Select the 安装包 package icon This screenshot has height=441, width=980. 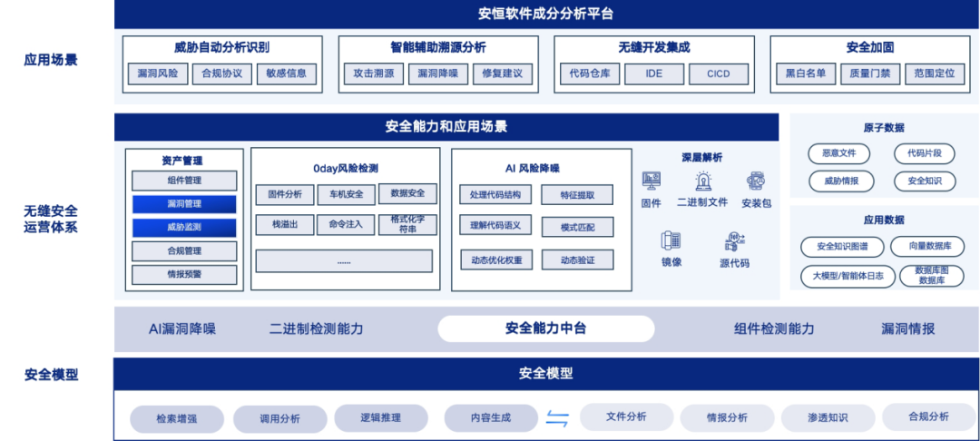pyautogui.click(x=756, y=181)
